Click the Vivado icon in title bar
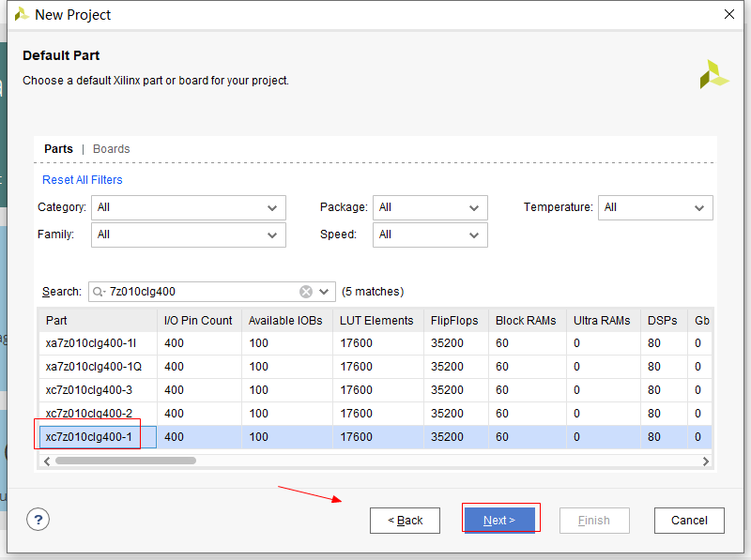Image resolution: width=751 pixels, height=560 pixels. pos(21,15)
